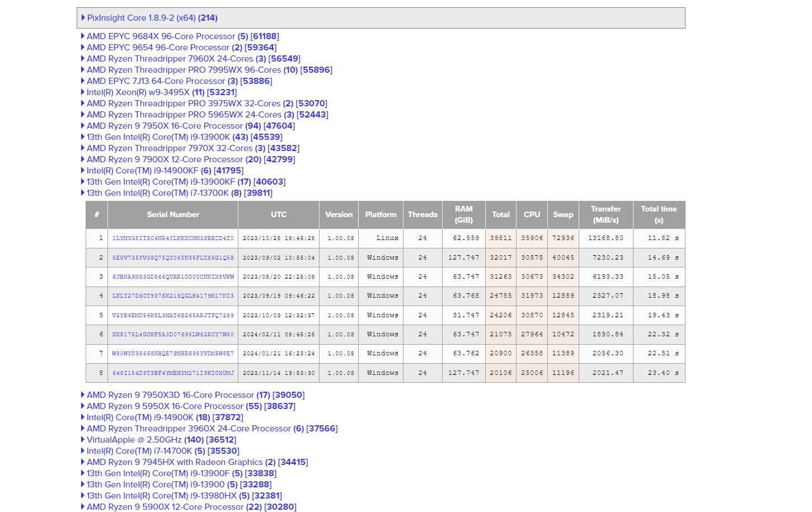Select the RAM value 31.747
Screen dimensions: 812x512
[x=464, y=316]
